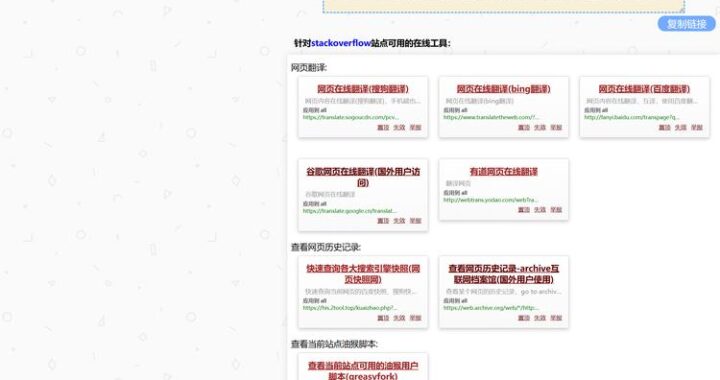Click 失效 on the 百度翻译 card

(x=681, y=128)
